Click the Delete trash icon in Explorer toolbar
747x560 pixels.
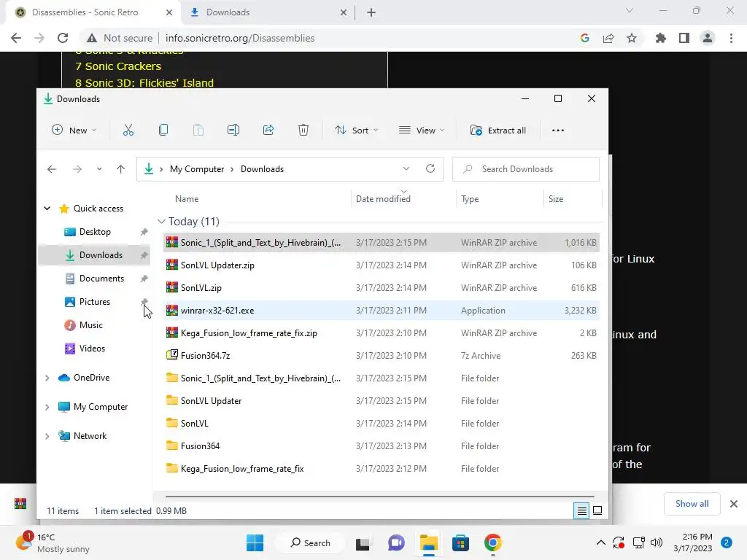[303, 130]
